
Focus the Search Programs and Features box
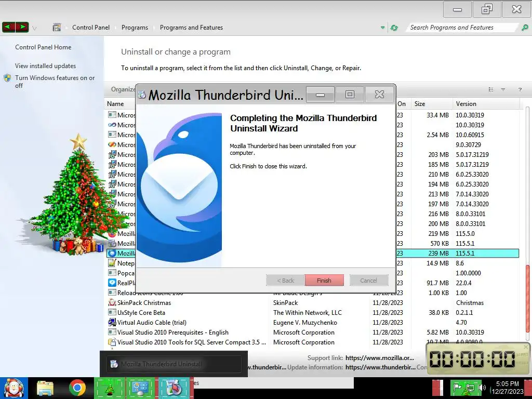pyautogui.click(x=461, y=28)
